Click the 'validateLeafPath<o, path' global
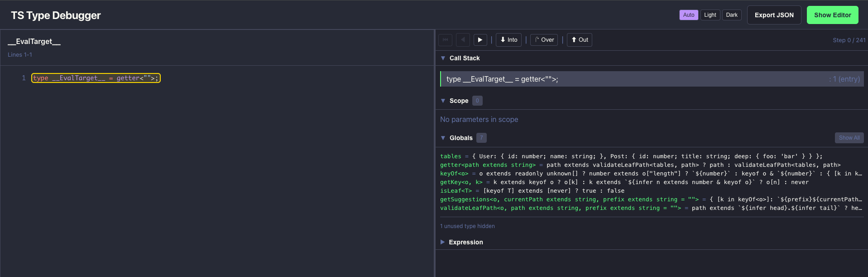The image size is (868, 277). pos(651,208)
